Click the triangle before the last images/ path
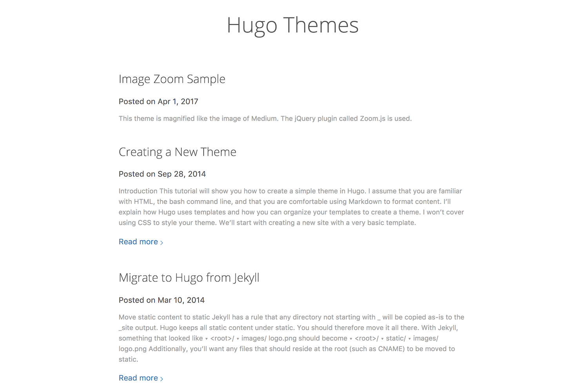588x392 pixels. coord(409,338)
